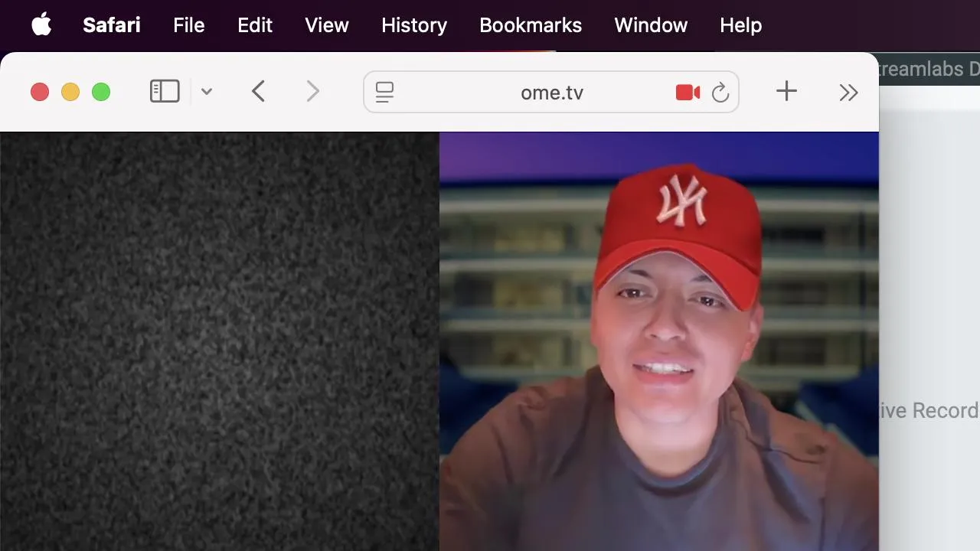The height and width of the screenshot is (551, 980).
Task: Click the webcam video feed
Action: coord(659,341)
